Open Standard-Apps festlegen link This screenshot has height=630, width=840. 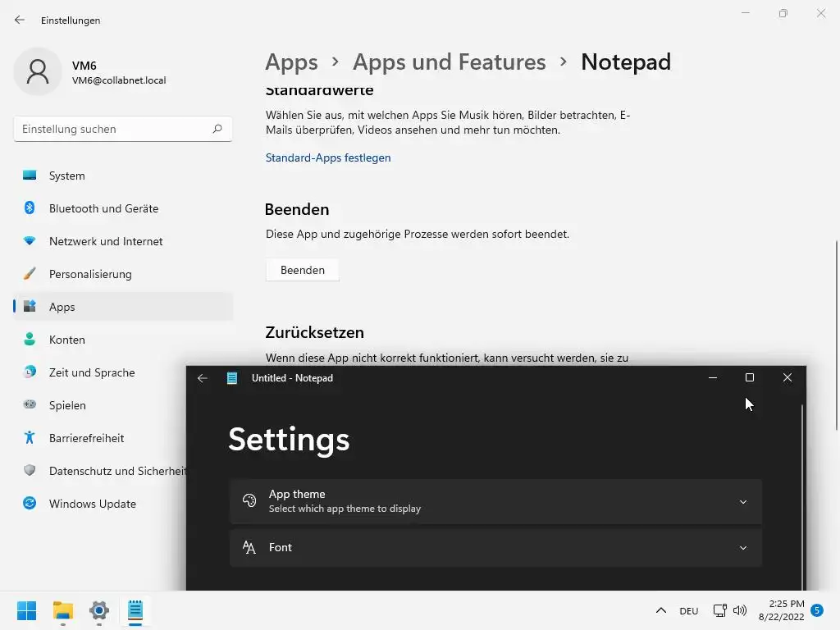click(328, 157)
